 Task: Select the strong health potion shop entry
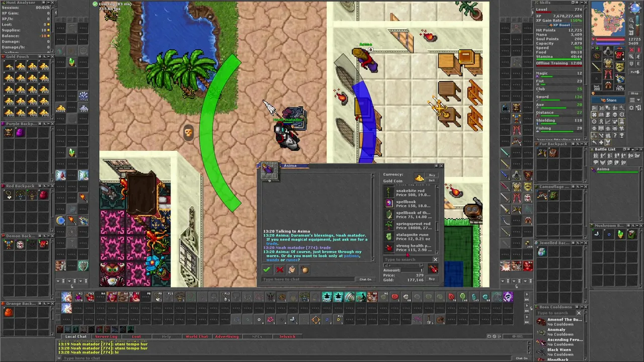[409, 248]
